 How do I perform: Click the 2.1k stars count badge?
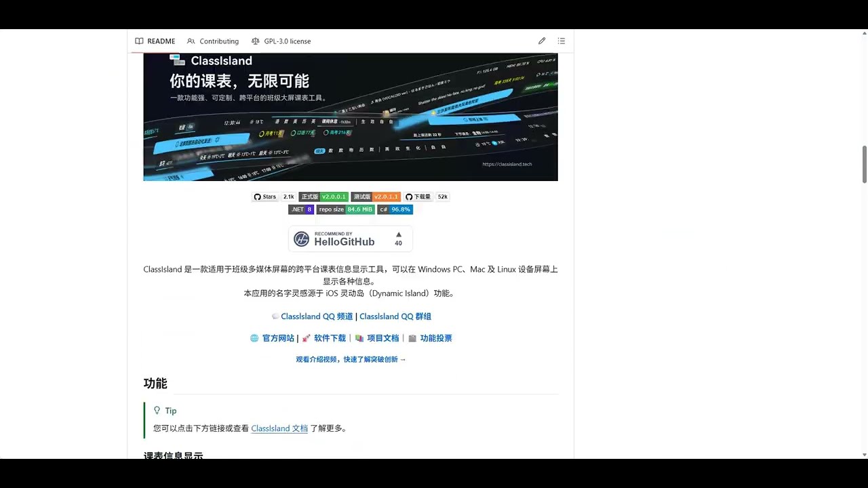click(289, 197)
